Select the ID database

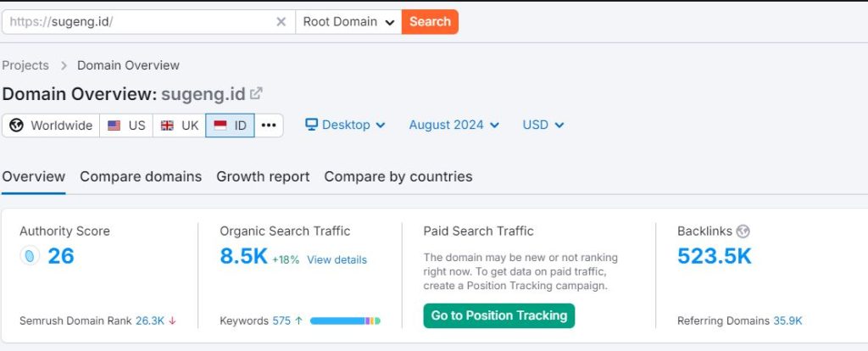(230, 125)
